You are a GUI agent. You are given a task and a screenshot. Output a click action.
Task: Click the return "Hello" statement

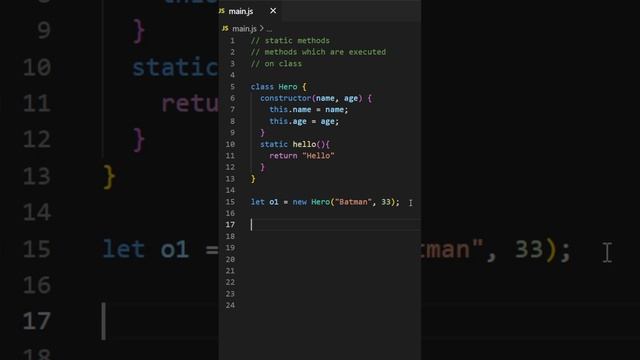[x=302, y=156]
